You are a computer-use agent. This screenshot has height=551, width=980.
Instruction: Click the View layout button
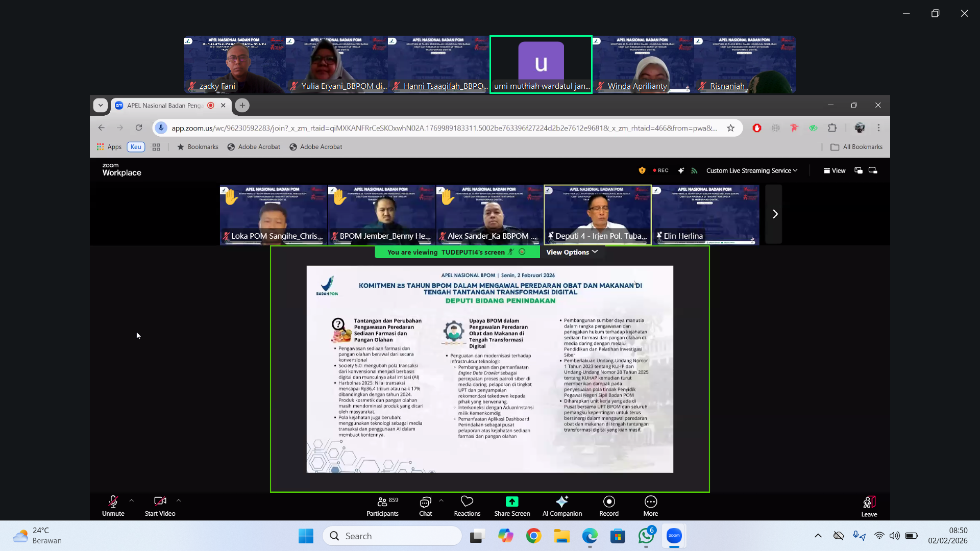(x=835, y=171)
